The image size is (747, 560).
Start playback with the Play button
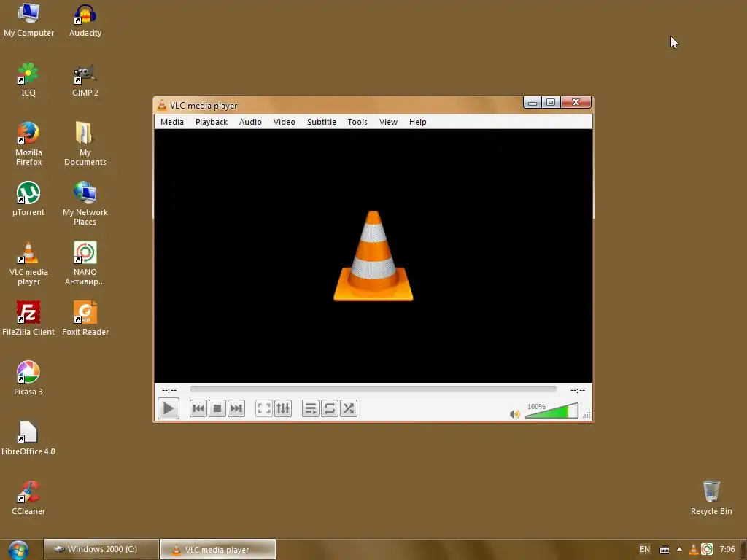click(169, 408)
